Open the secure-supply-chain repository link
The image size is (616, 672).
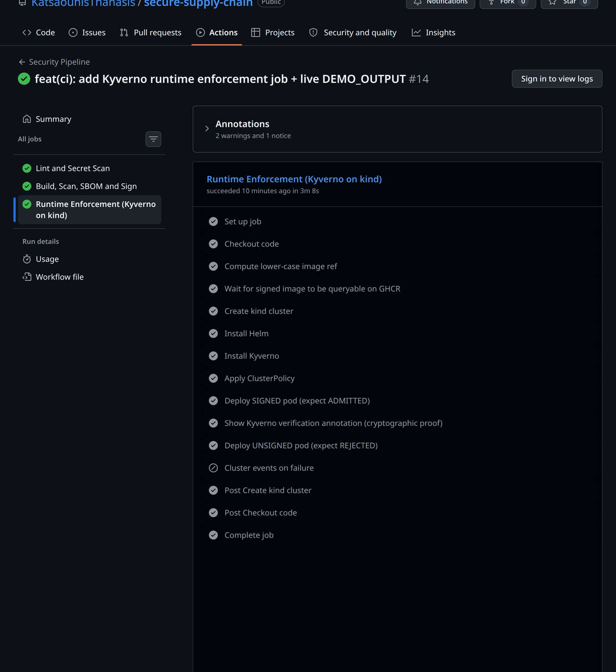198,4
